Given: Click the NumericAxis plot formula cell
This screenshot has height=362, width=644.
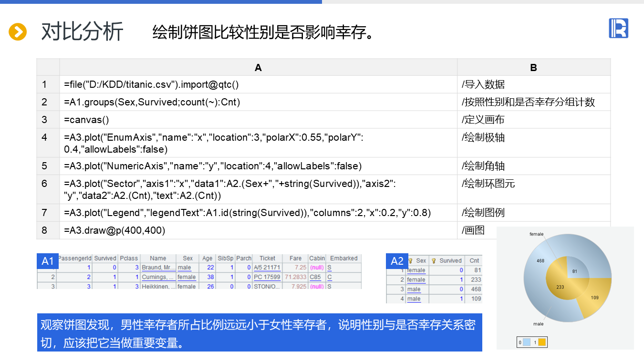Looking at the screenshot, I should click(x=258, y=166).
